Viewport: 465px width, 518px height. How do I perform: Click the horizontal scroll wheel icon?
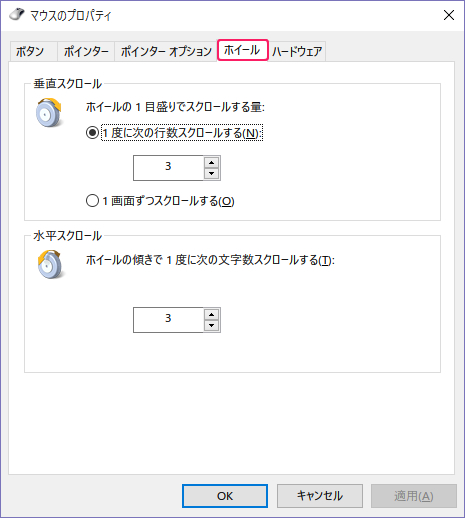coord(50,264)
